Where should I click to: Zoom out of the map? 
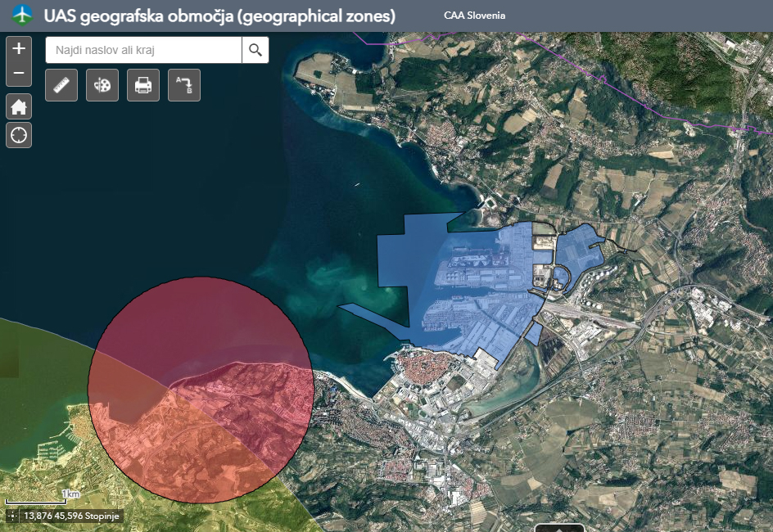[x=19, y=74]
